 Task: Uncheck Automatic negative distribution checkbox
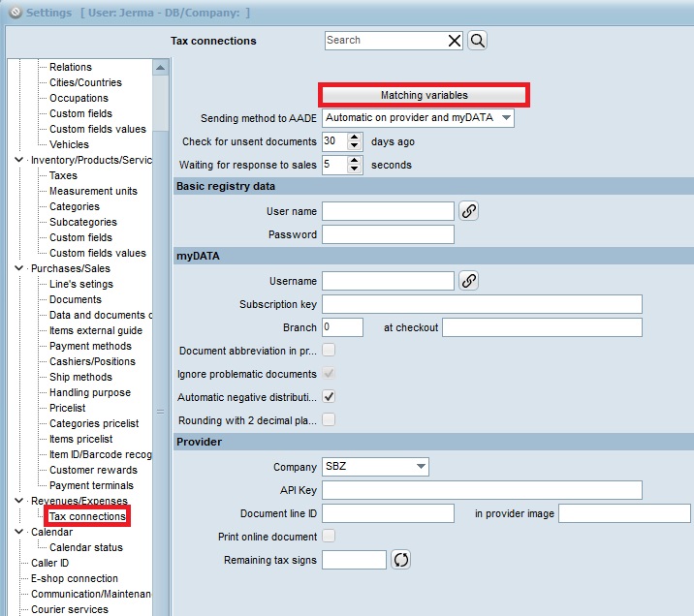[x=329, y=396]
